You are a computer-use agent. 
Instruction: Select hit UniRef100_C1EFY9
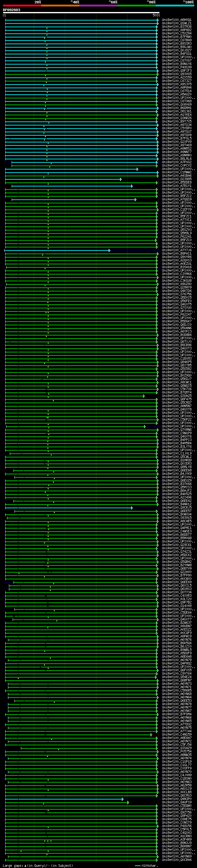[x=177, y=209]
